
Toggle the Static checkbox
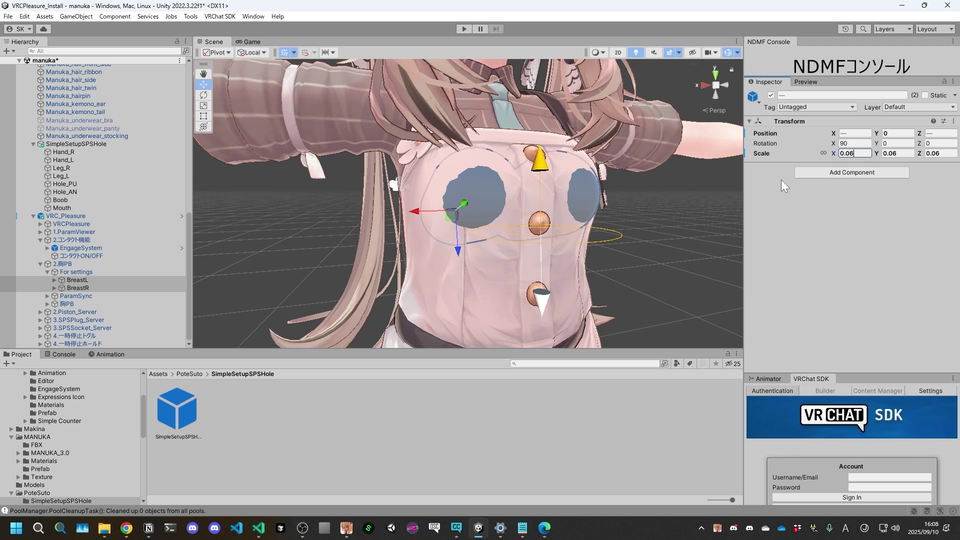click(x=925, y=96)
